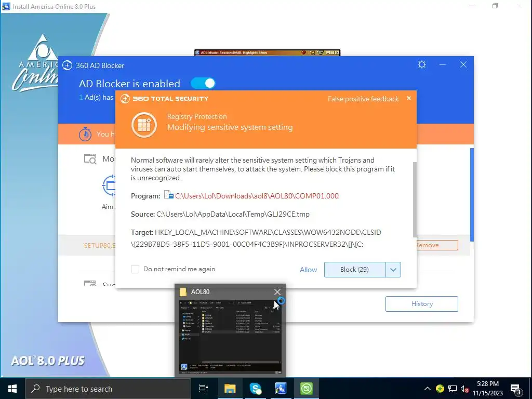Allow the registry modification
This screenshot has width=532, height=399.
pyautogui.click(x=308, y=270)
